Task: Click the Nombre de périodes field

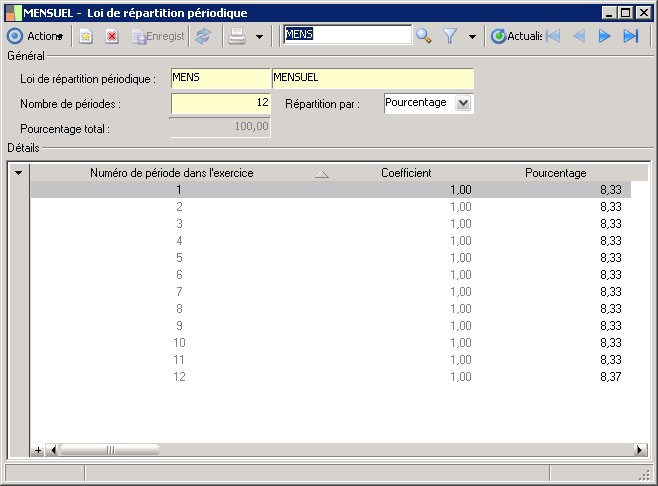Action: (221, 103)
